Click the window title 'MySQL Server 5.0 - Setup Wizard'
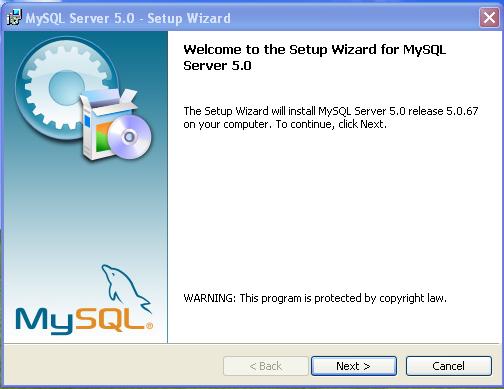The height and width of the screenshot is (389, 504). [128, 18]
